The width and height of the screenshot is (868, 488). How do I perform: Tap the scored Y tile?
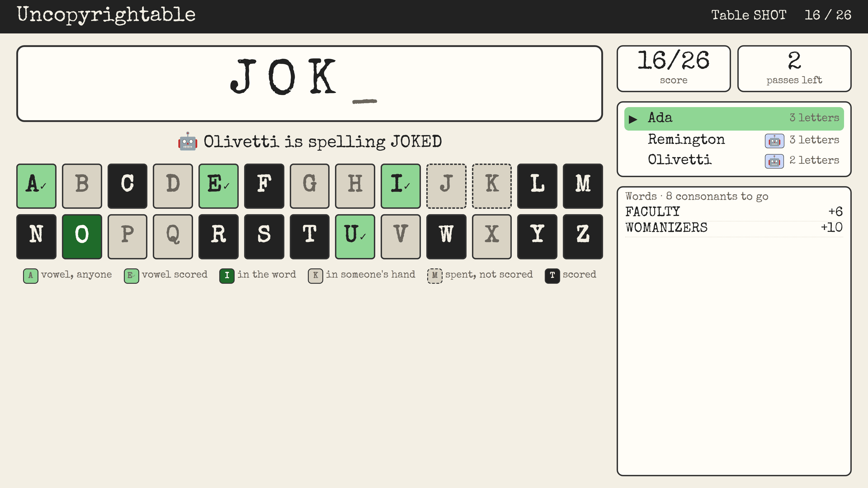point(537,237)
